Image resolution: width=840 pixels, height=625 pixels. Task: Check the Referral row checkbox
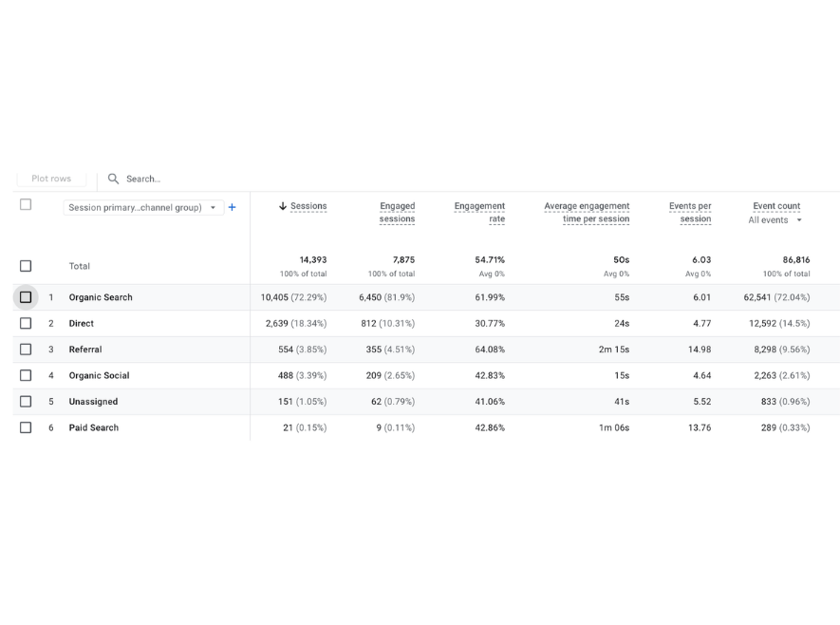[x=26, y=349]
